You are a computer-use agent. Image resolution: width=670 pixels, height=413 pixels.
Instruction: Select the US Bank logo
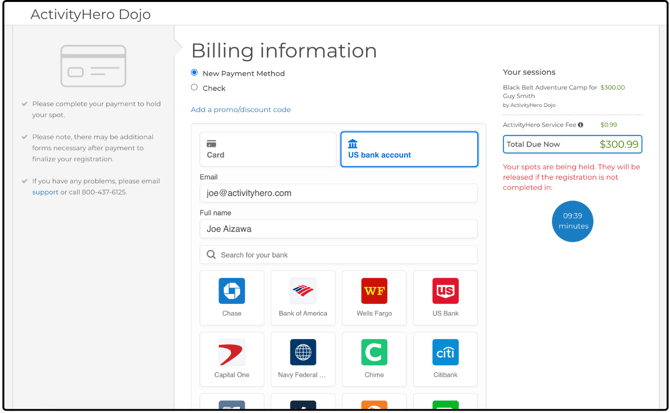coord(445,291)
